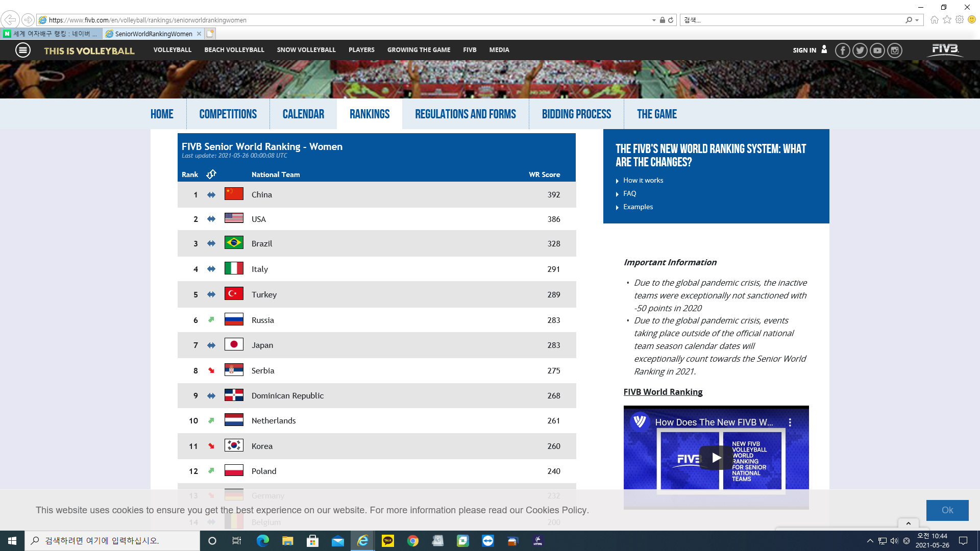The width and height of the screenshot is (980, 551).
Task: Click the Brazil flag icon
Action: (x=234, y=243)
